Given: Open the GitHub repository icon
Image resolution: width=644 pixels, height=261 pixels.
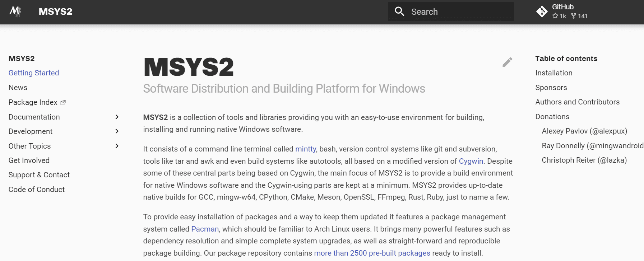Looking at the screenshot, I should 542,11.
